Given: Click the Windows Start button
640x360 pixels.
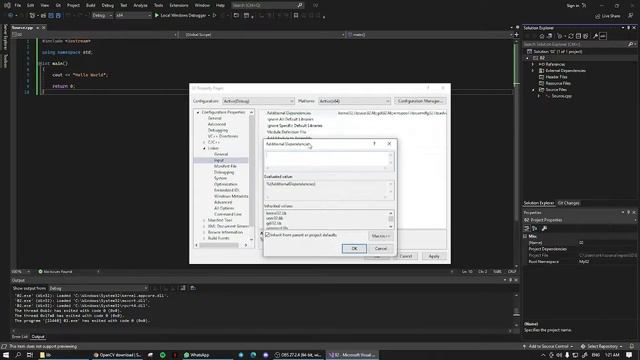Looking at the screenshot, I should [x=6, y=355].
